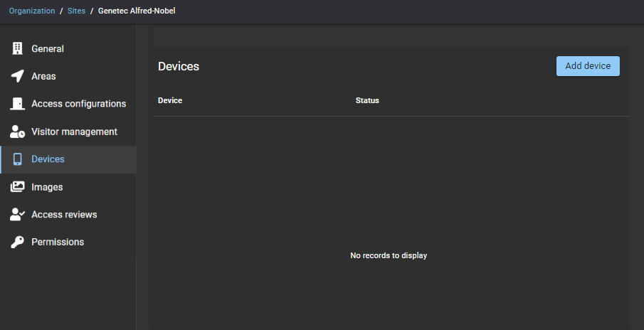Click the building icon next to General
This screenshot has width=644, height=330.
pos(18,49)
